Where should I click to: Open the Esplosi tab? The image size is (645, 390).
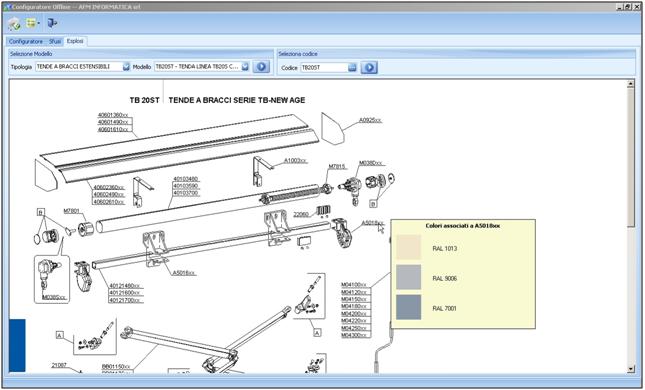coord(75,41)
